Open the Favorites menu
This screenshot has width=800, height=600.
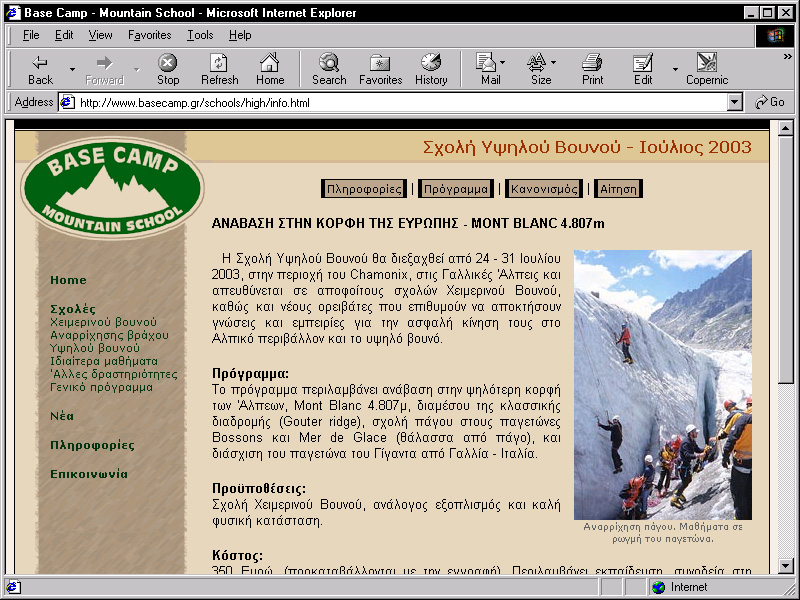tap(149, 35)
